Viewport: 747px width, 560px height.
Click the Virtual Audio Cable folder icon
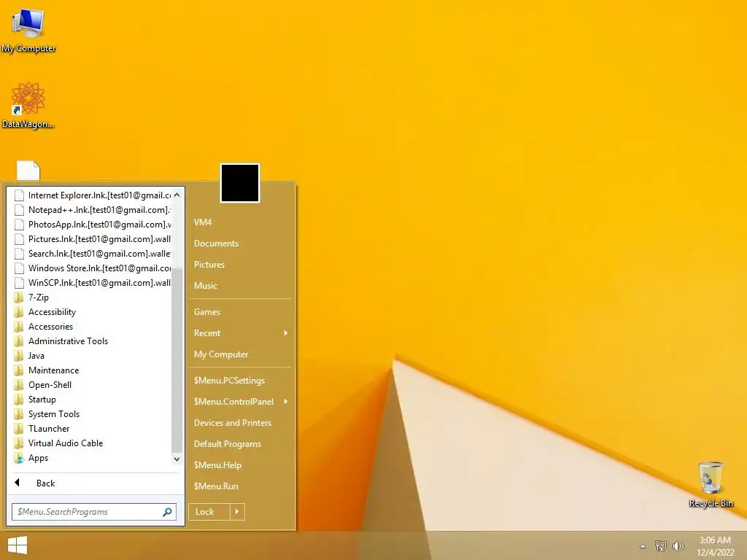pos(19,443)
